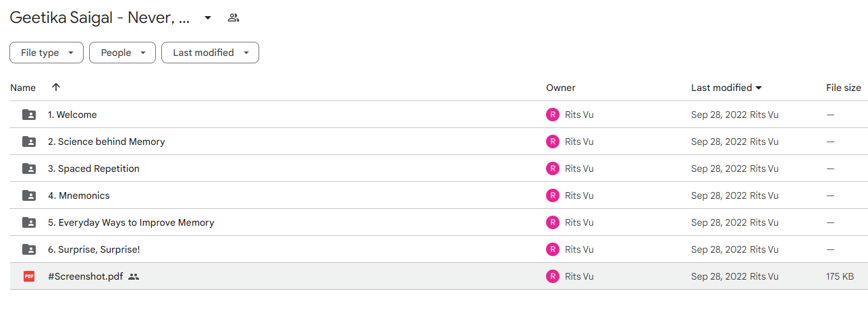The height and width of the screenshot is (310, 868).
Task: Click the folder icon beside 2. Science behind Memory
Action: (29, 142)
